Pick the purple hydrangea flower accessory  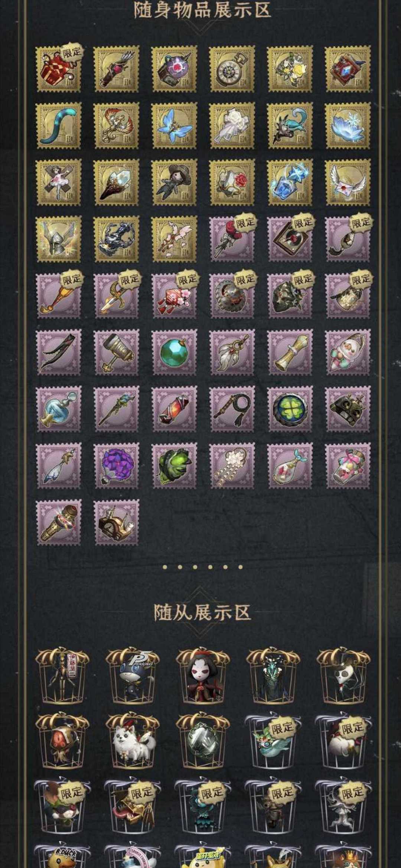(x=117, y=466)
